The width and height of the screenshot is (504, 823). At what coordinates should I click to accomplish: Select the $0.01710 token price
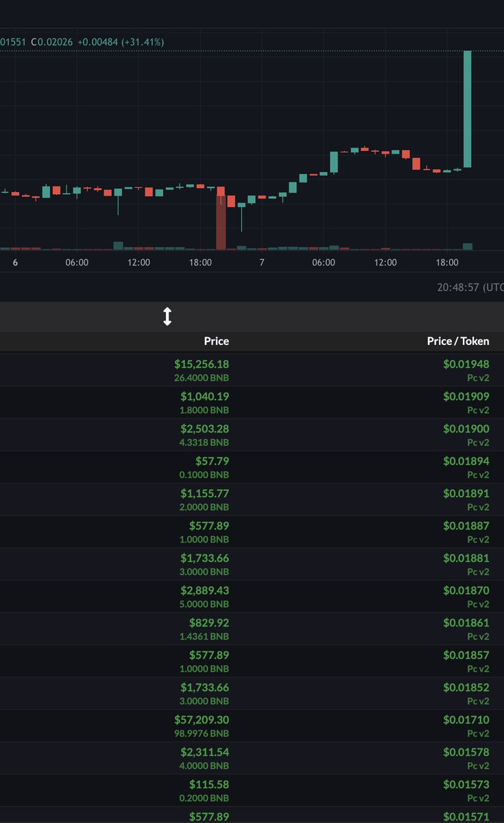(466, 719)
